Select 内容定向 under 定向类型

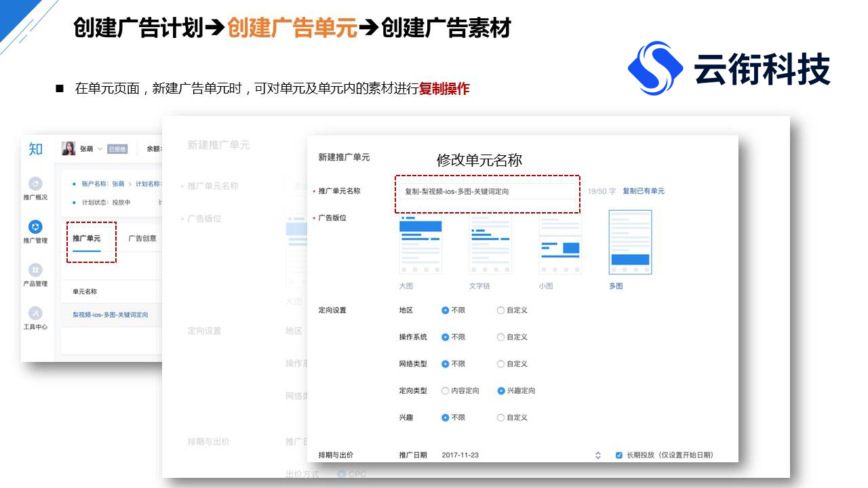(x=446, y=390)
